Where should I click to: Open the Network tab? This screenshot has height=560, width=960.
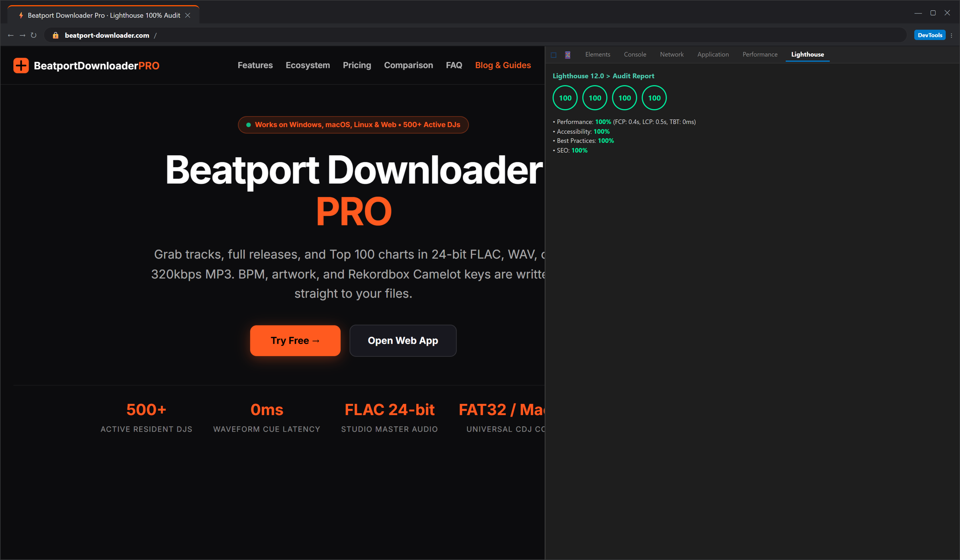(x=672, y=55)
